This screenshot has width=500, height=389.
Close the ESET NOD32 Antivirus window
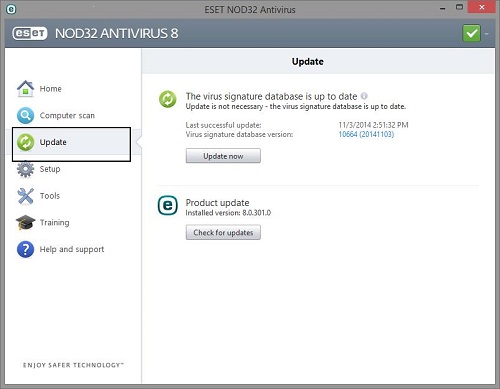(481, 7)
